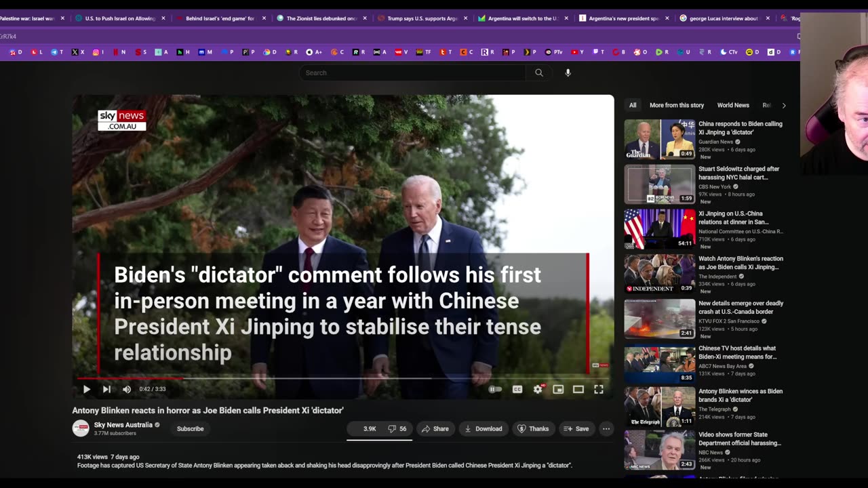
Task: Mute the video volume icon
Action: 127,389
